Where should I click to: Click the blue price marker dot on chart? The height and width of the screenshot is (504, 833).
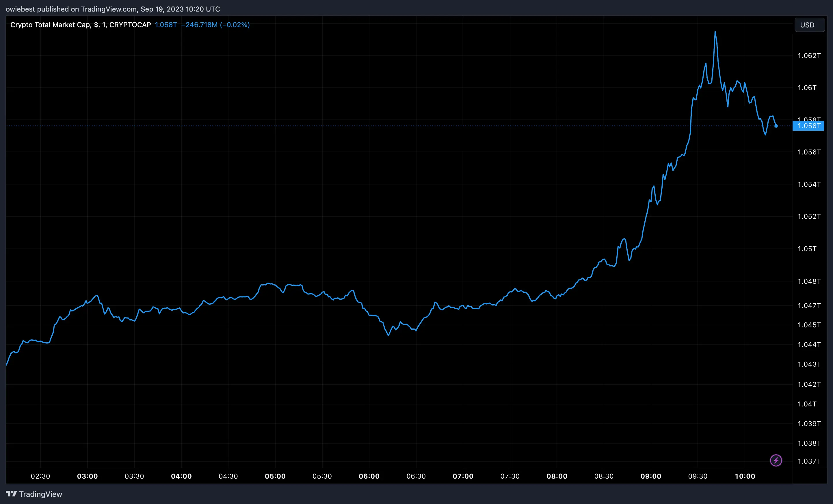[x=776, y=126]
